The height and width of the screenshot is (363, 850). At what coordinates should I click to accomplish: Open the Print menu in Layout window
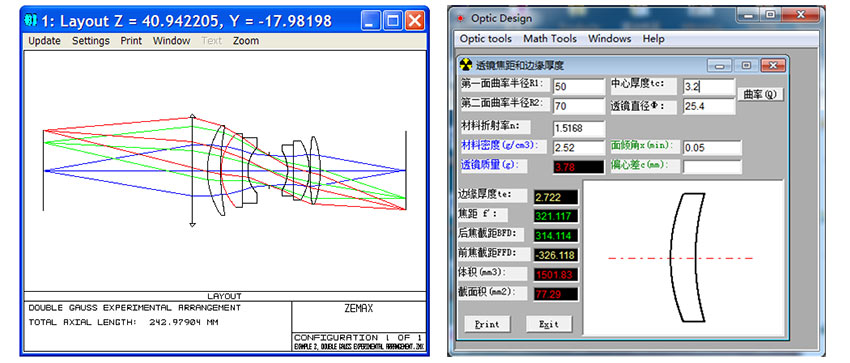click(x=131, y=41)
